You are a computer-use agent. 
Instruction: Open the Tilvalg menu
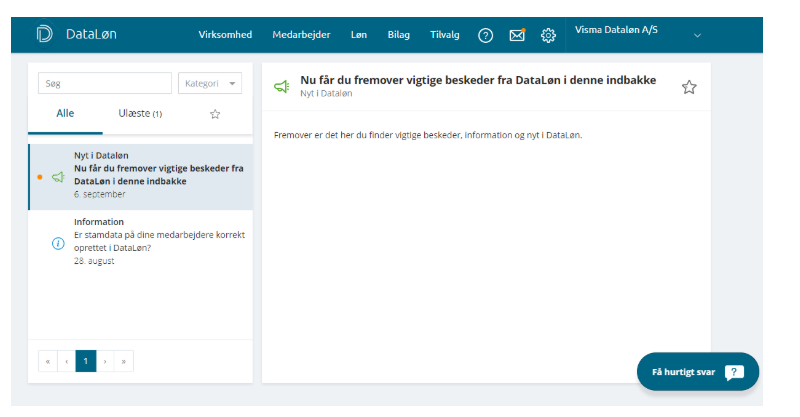[x=444, y=35]
